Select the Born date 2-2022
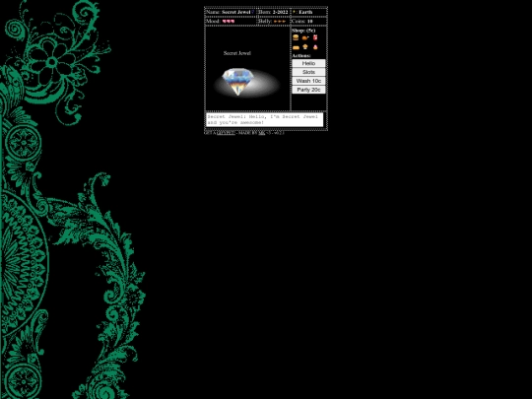Screen dimensions: 532x399 [x=280, y=12]
